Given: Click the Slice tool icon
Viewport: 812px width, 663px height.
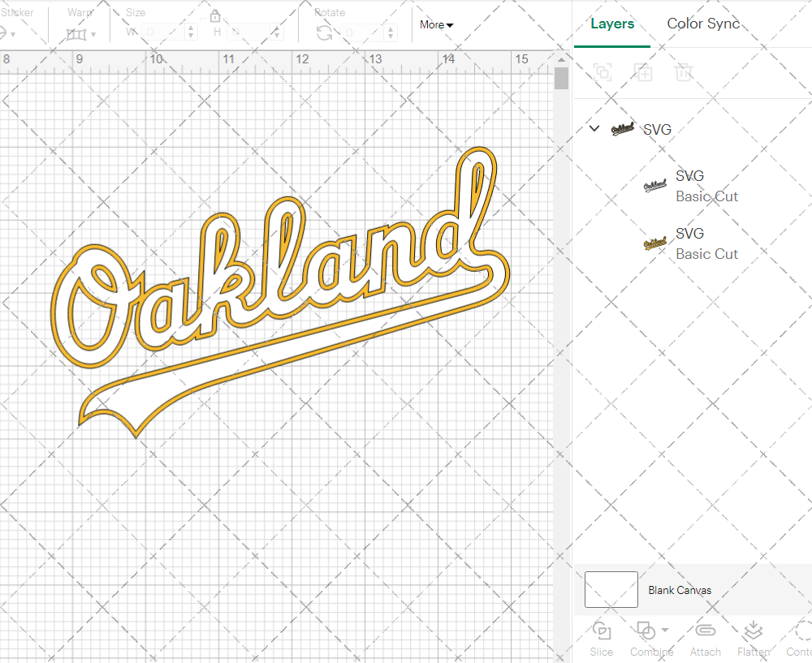Looking at the screenshot, I should [x=602, y=631].
